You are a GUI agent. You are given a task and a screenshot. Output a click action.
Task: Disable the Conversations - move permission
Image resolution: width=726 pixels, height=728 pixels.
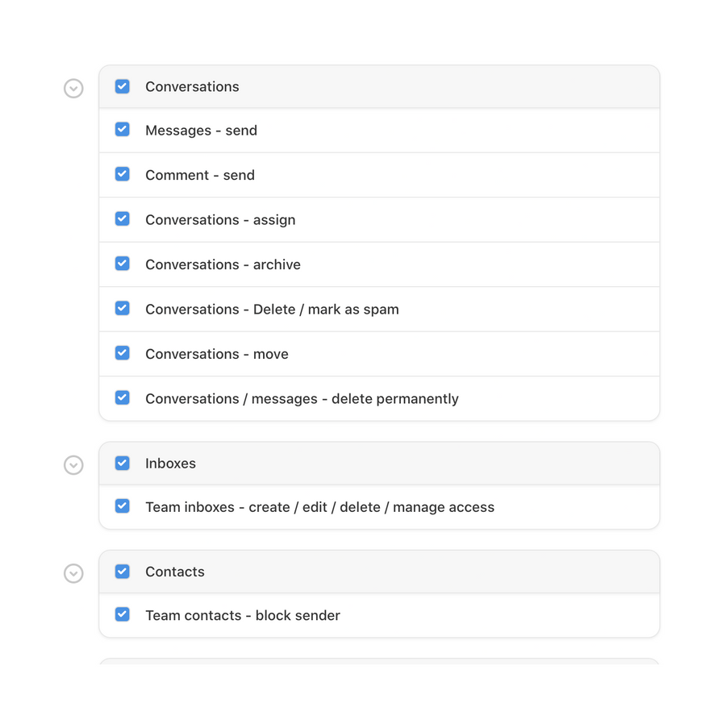click(123, 353)
